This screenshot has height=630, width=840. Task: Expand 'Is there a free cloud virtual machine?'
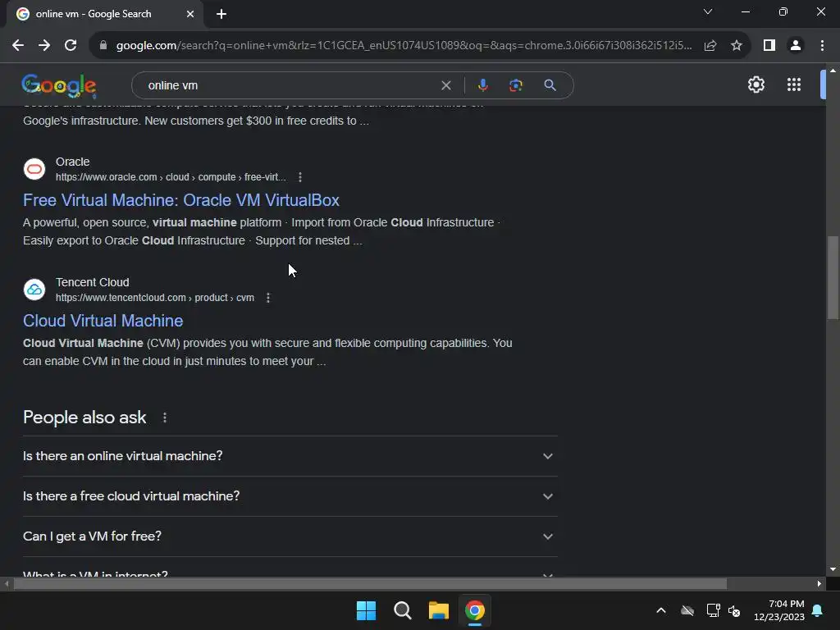click(290, 496)
